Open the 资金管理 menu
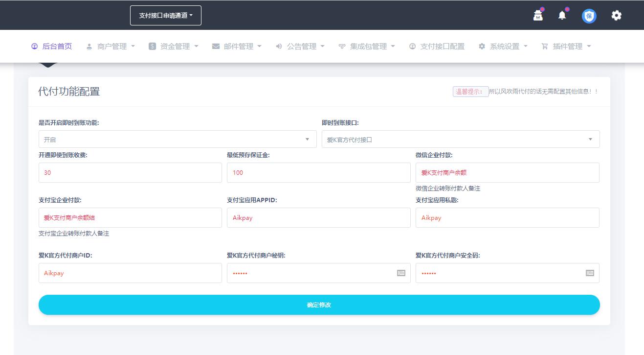Viewport: 644px width, 355px height. [x=175, y=47]
